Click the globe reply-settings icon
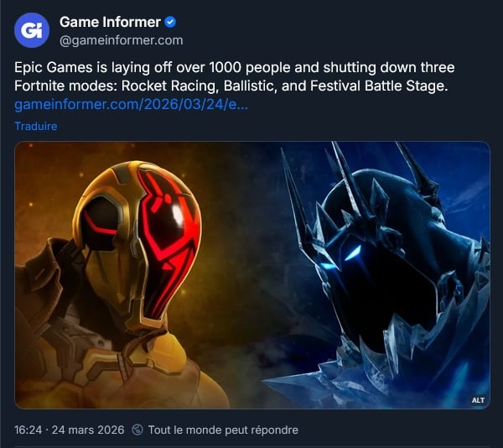This screenshot has width=503, height=448. tap(137, 430)
